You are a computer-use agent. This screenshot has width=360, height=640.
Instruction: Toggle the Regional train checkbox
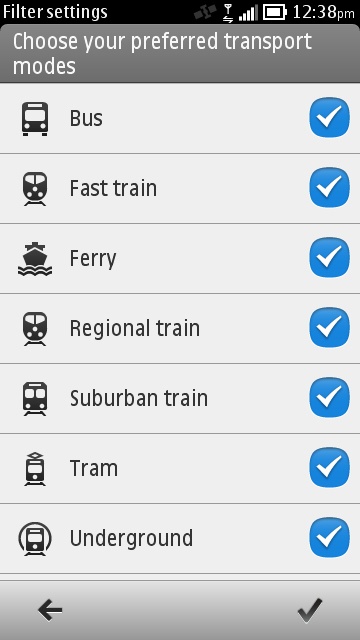(329, 327)
